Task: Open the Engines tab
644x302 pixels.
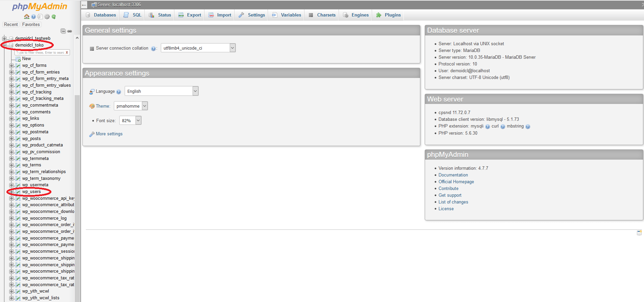Action: click(356, 15)
